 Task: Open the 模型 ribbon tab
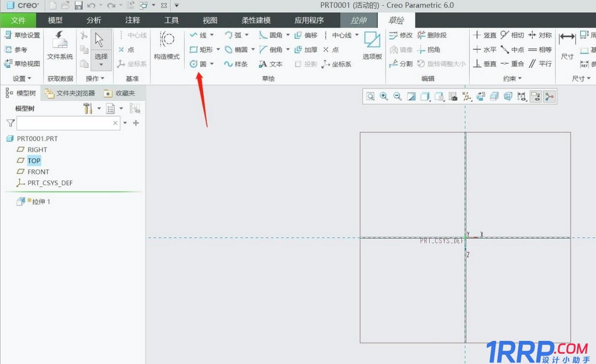[x=55, y=20]
